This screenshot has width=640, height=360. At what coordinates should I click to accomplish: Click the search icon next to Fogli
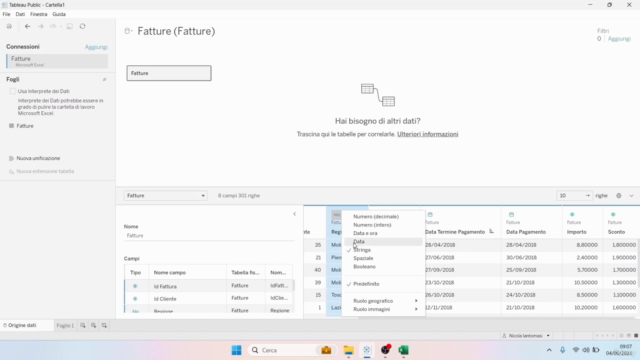pos(104,80)
